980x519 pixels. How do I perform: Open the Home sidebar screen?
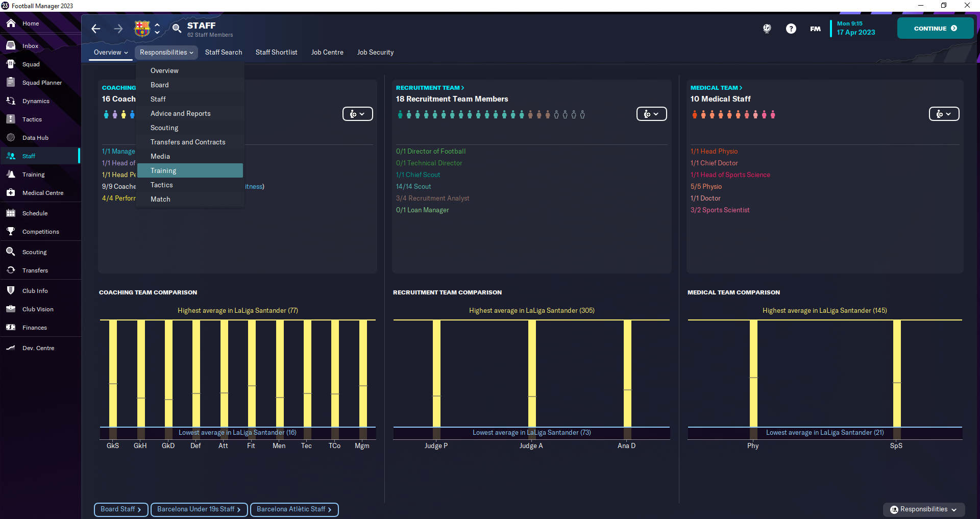(x=31, y=23)
